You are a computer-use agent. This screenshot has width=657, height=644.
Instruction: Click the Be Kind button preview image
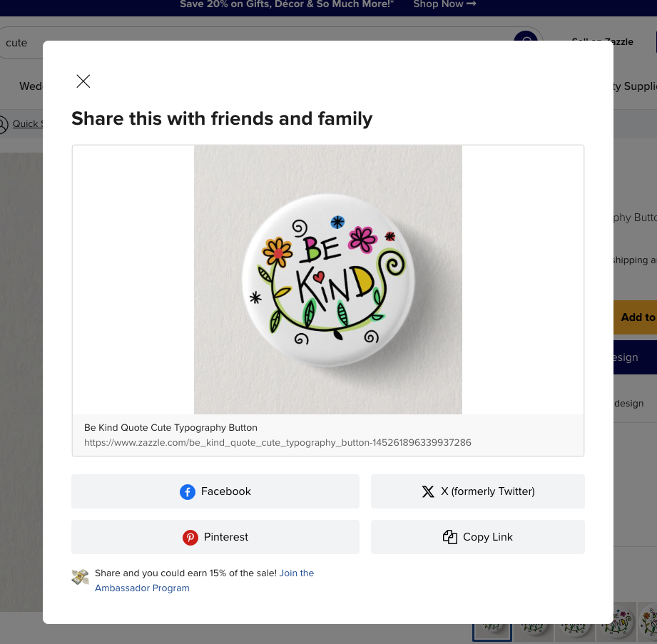[328, 280]
